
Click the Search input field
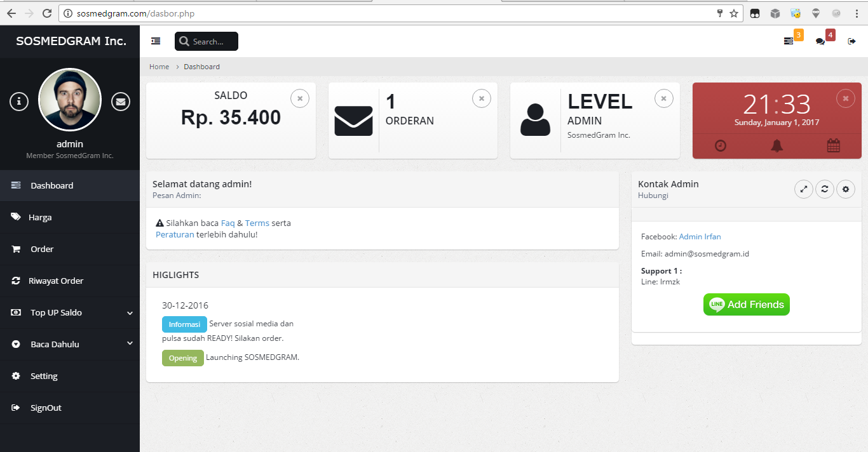pyautogui.click(x=207, y=41)
